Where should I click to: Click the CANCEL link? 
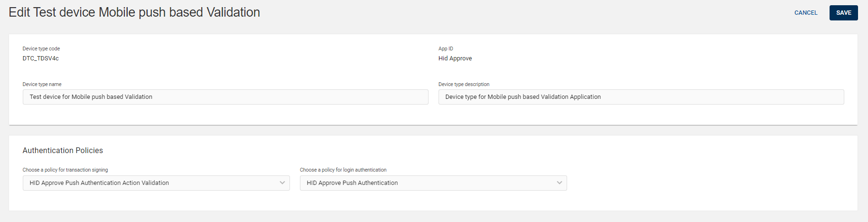pos(806,13)
